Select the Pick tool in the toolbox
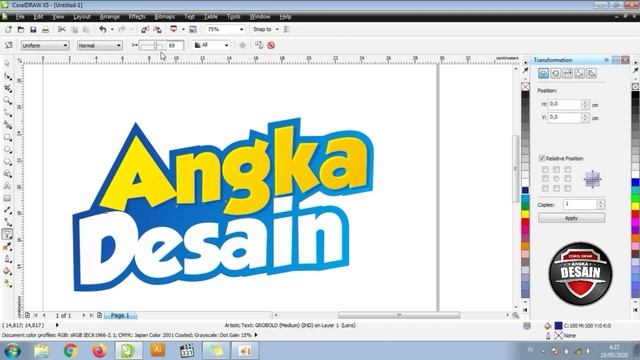 coord(7,63)
